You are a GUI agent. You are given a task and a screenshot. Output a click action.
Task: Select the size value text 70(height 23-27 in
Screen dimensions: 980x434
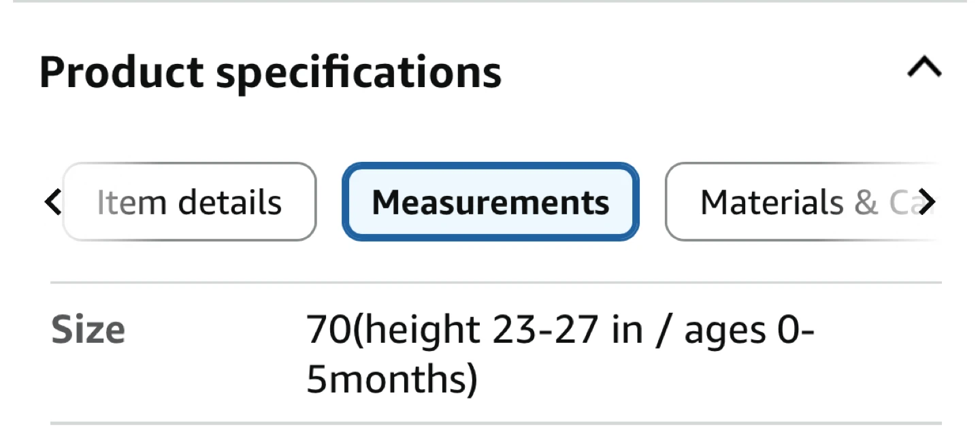click(474, 331)
